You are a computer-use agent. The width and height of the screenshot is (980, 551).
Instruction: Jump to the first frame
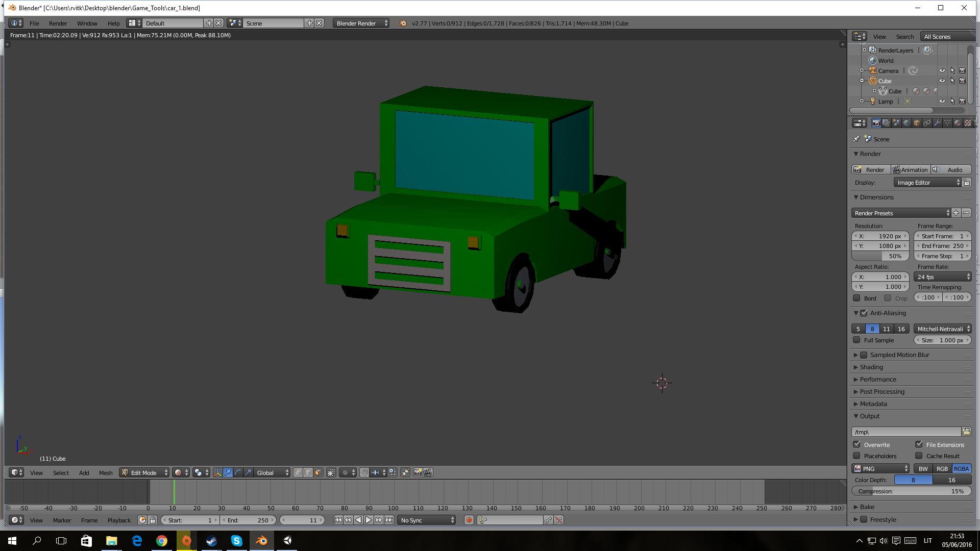(338, 520)
